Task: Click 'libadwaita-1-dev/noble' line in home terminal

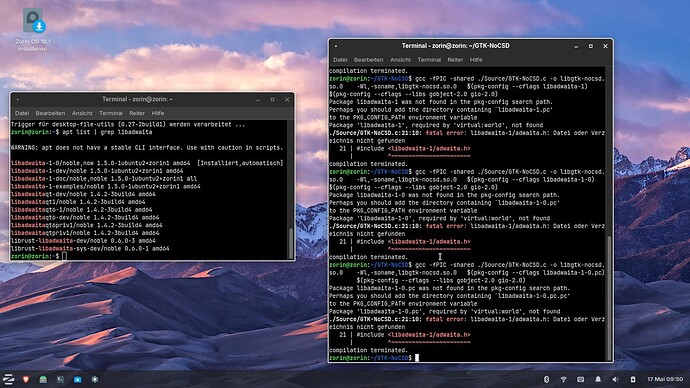Action: [x=97, y=171]
